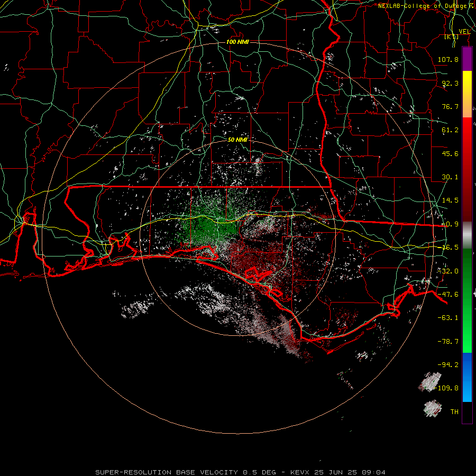Viewport: 476px width, 476px height.
Task: Click the 50 NMI range ring label
Action: [237, 140]
